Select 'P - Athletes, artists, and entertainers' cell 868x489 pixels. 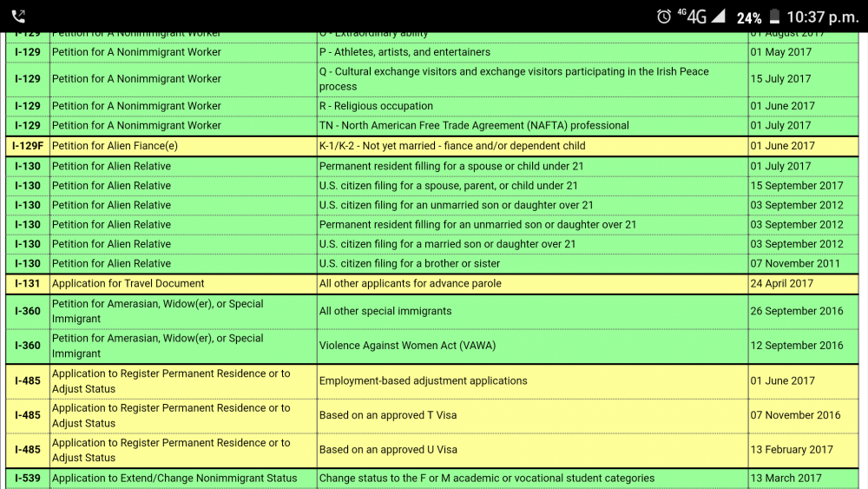coord(533,52)
